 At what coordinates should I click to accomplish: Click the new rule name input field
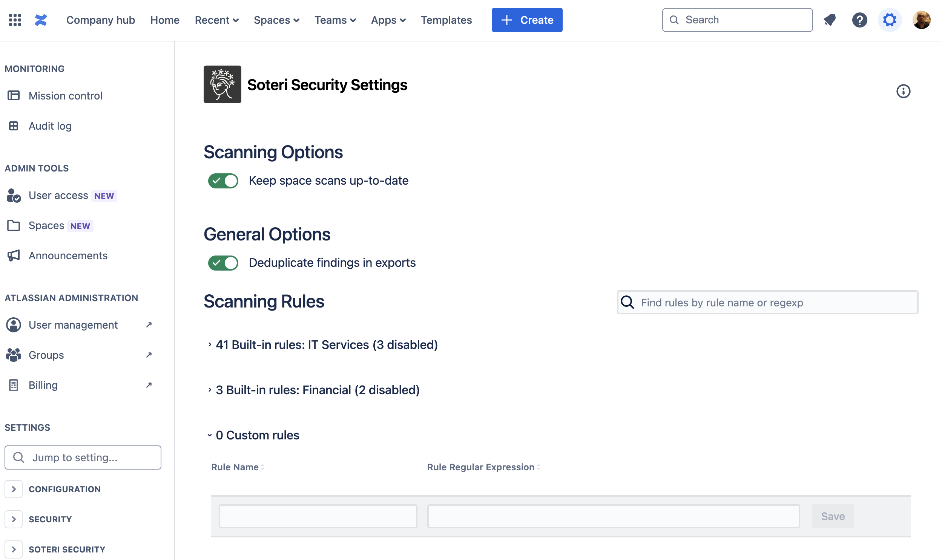coord(318,517)
